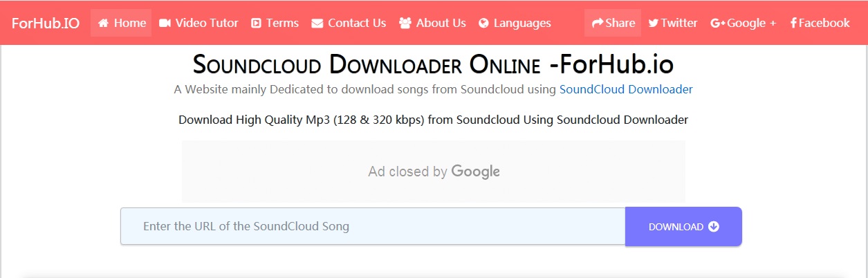Click the Home house icon
The image size is (868, 278).
[104, 23]
